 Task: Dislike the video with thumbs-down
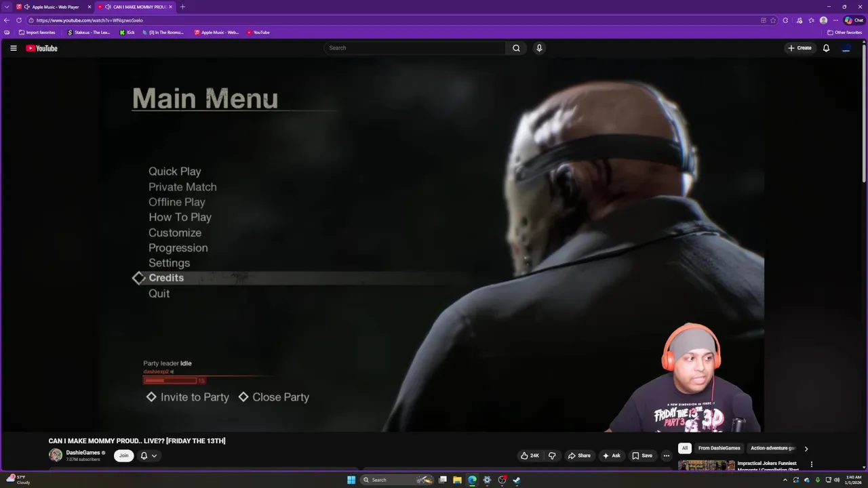552,455
